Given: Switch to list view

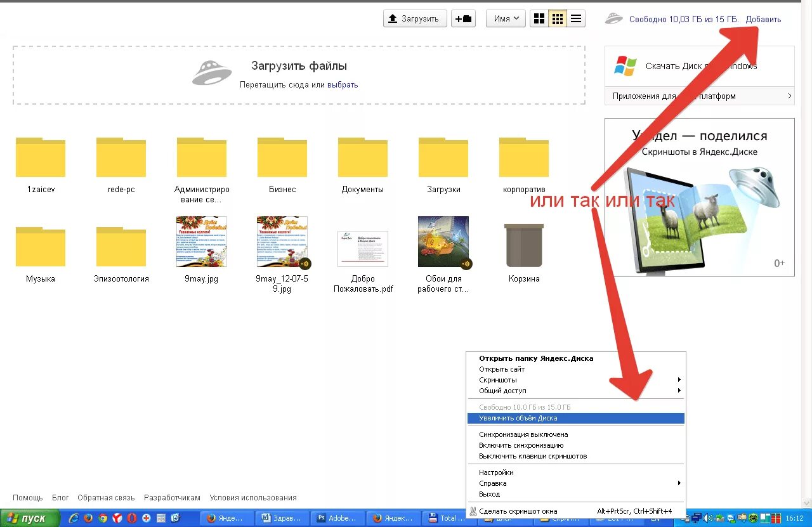Looking at the screenshot, I should click(x=576, y=18).
